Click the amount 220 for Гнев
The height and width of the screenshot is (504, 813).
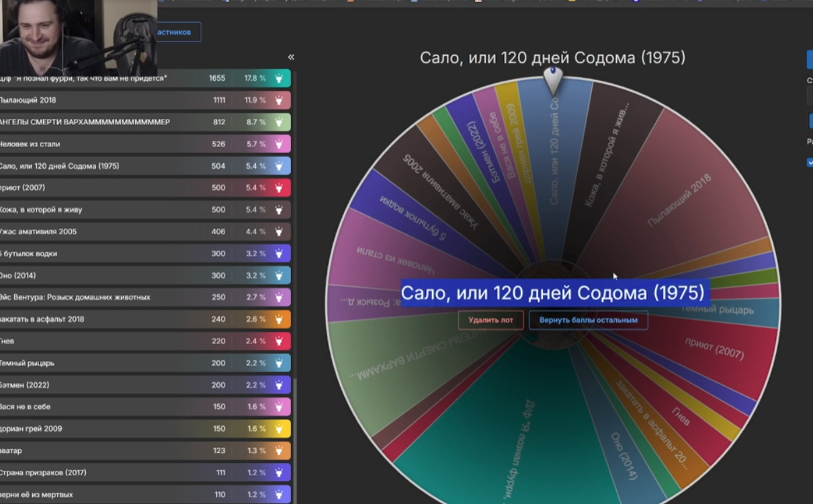(218, 341)
